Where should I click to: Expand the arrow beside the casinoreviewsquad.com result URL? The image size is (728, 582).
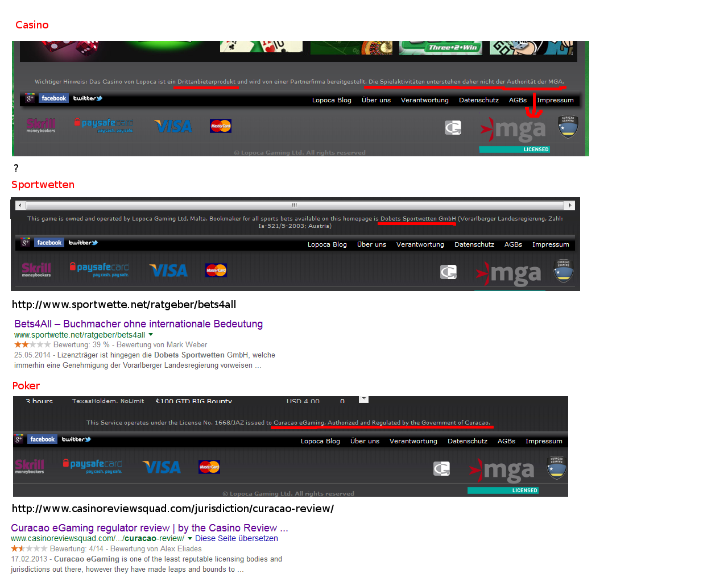click(190, 538)
